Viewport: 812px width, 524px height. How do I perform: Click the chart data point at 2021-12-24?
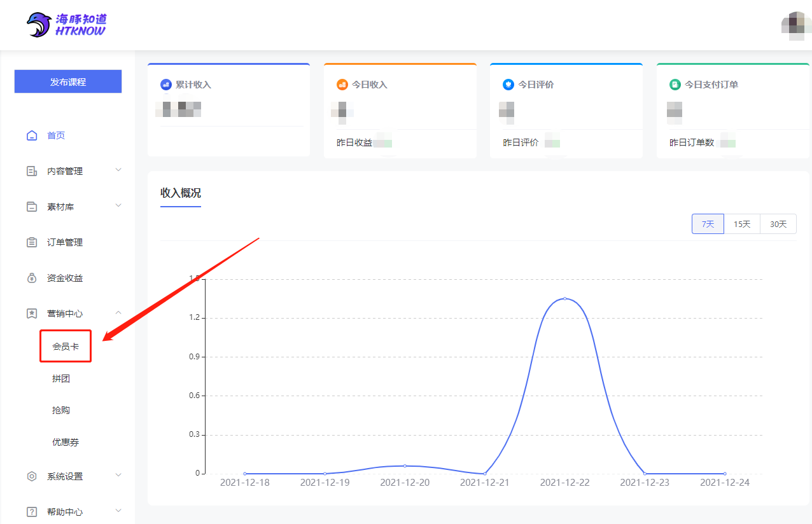[725, 474]
